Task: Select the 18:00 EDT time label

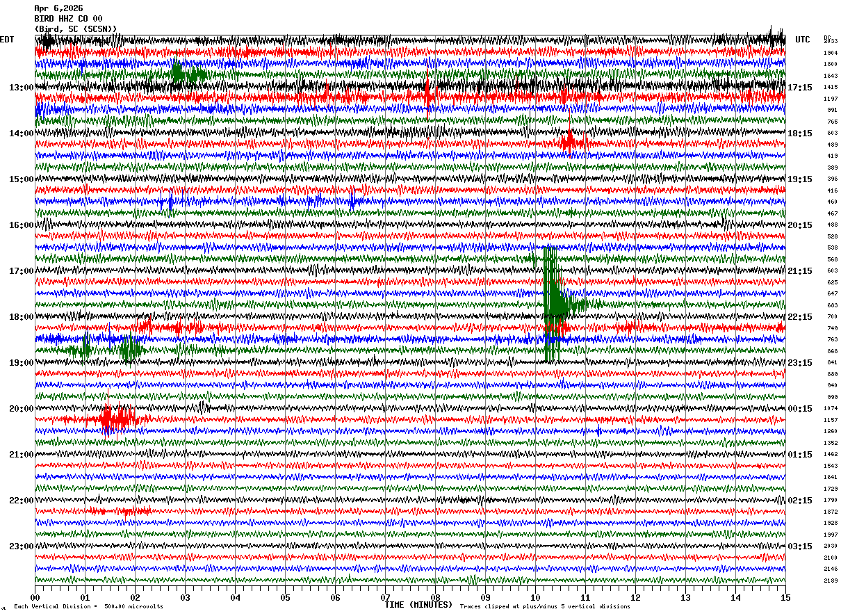Action: point(22,317)
